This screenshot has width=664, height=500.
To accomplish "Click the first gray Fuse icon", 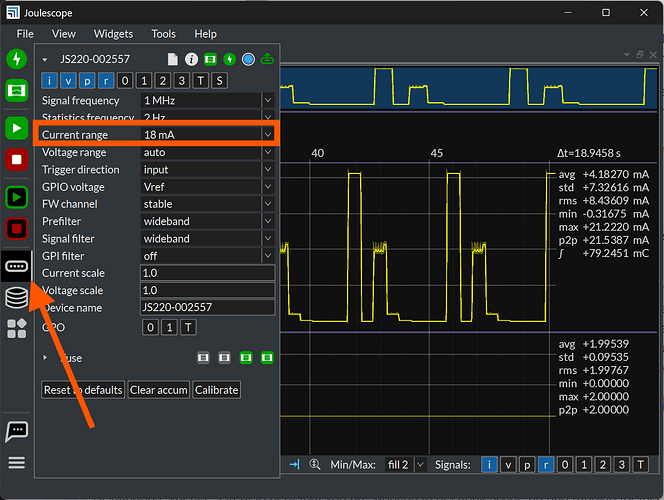I will tap(203, 358).
